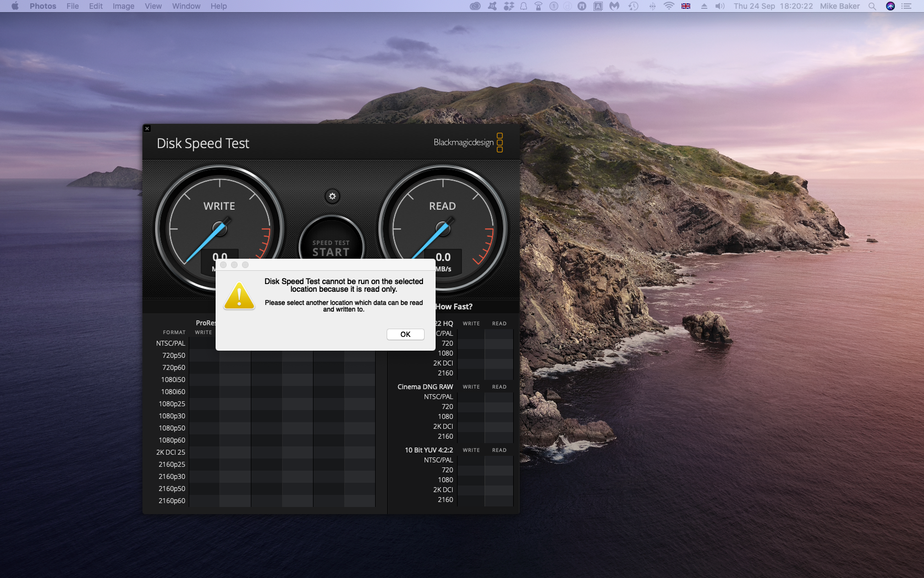
Task: Open the British flag input source menu
Action: pyautogui.click(x=686, y=6)
